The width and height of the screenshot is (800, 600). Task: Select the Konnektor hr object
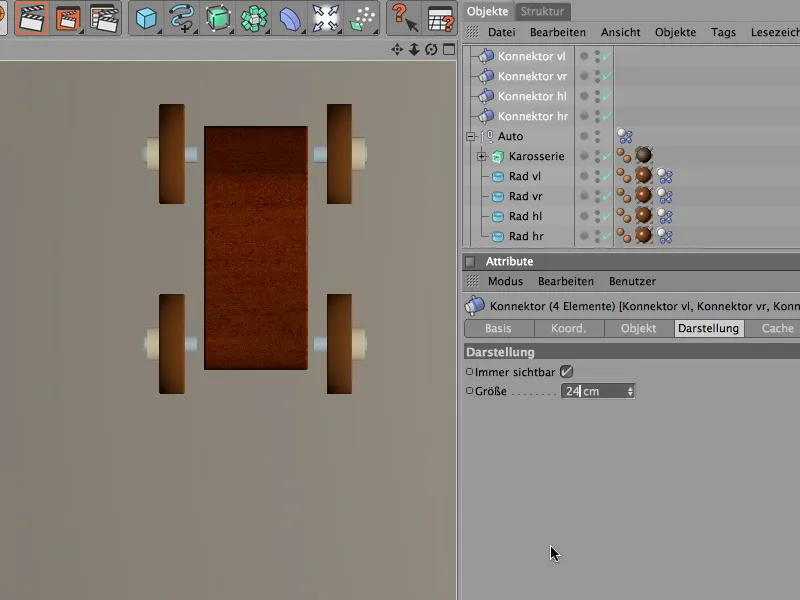533,116
